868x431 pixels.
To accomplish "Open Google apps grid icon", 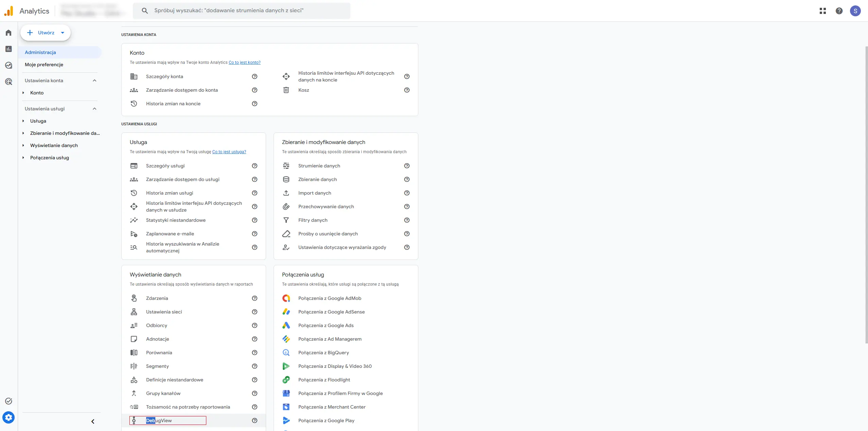I will [823, 11].
